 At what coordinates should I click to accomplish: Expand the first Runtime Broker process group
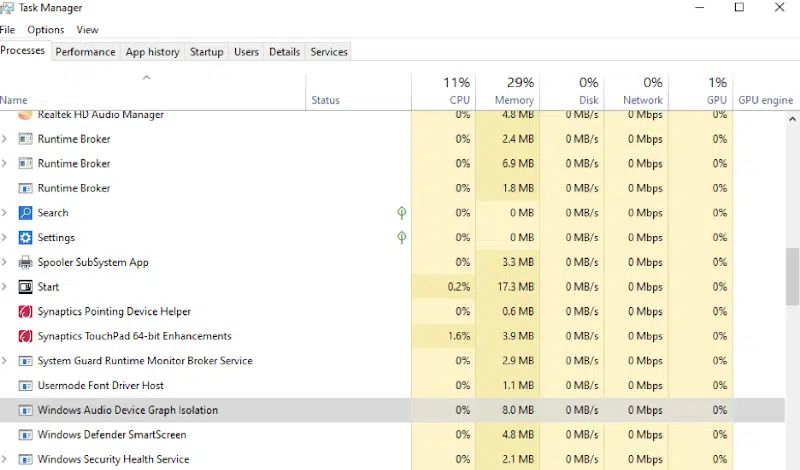[5, 139]
